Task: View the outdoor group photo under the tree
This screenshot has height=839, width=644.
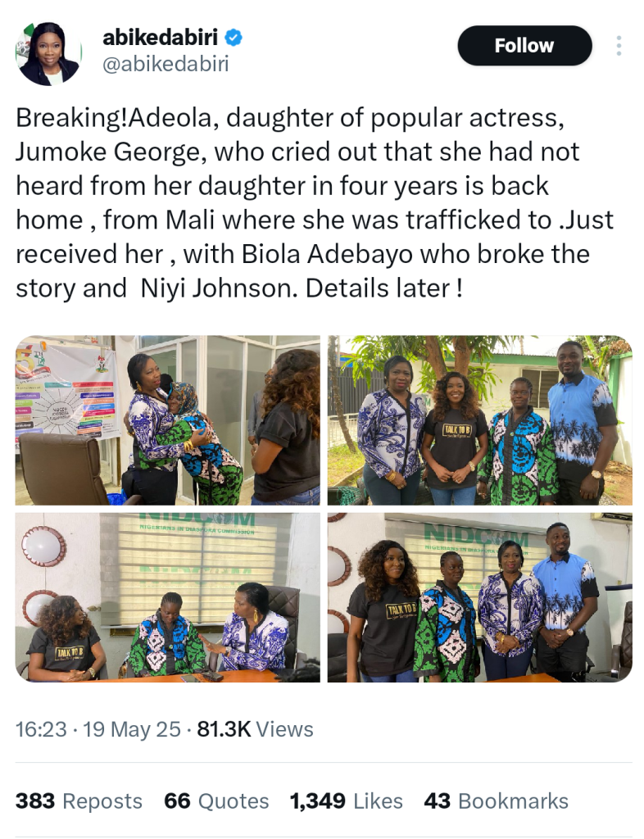Action: (479, 419)
